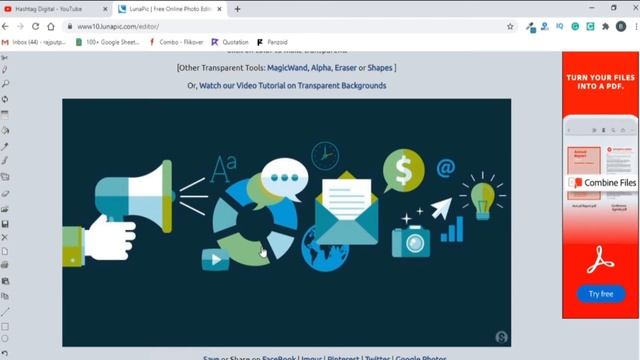The width and height of the screenshot is (640, 360).
Task: Select the paint brush tool
Action: click(x=5, y=161)
